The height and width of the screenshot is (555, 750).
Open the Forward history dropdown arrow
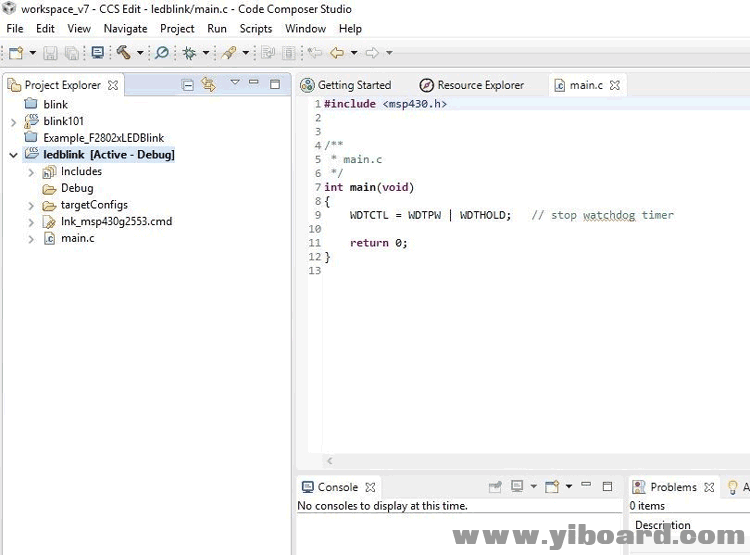[x=389, y=52]
